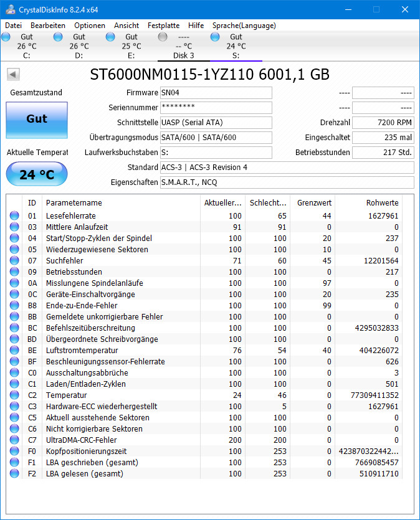Viewport: 420px width, 520px height.
Task: Click status orb for Misslungene Spindelanläufe row
Action: click(x=14, y=283)
